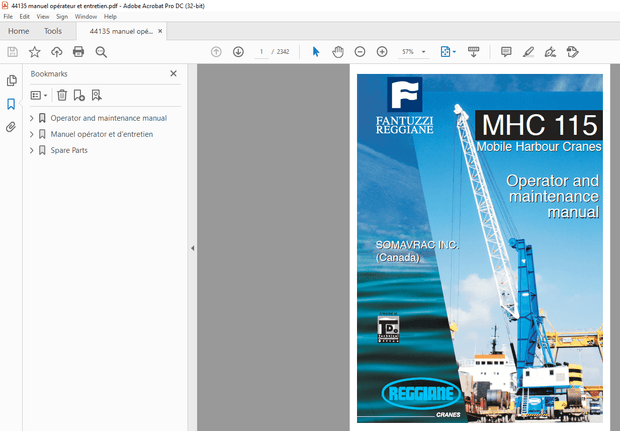Click the Fit page view icon
The width and height of the screenshot is (620, 431).
(x=445, y=52)
